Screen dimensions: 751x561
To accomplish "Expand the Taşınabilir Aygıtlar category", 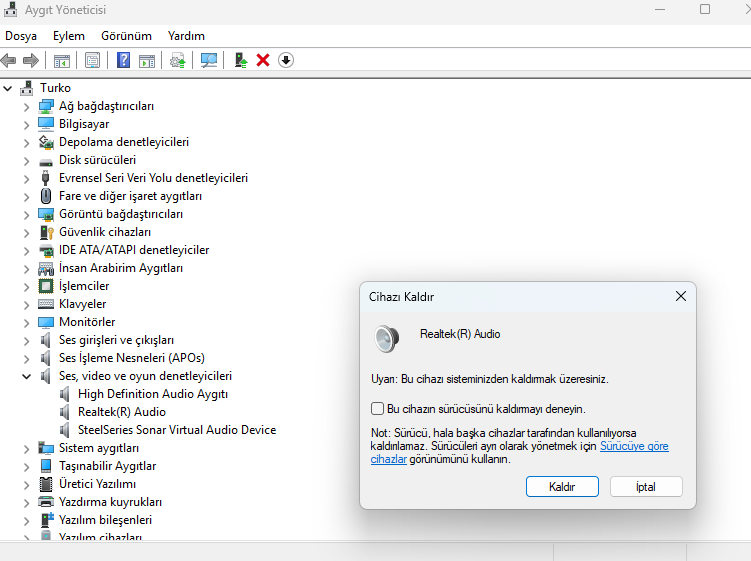I will point(27,467).
